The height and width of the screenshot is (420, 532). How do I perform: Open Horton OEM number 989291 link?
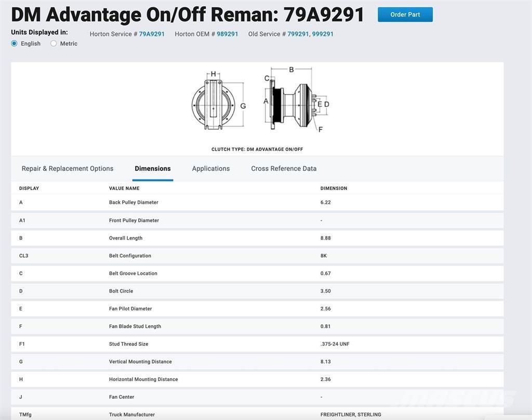tap(228, 34)
